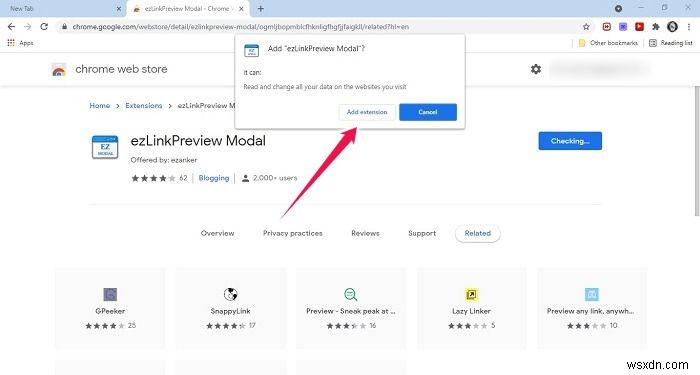This screenshot has height=375, width=700.
Task: Click the SnappyLink card title
Action: click(230, 311)
